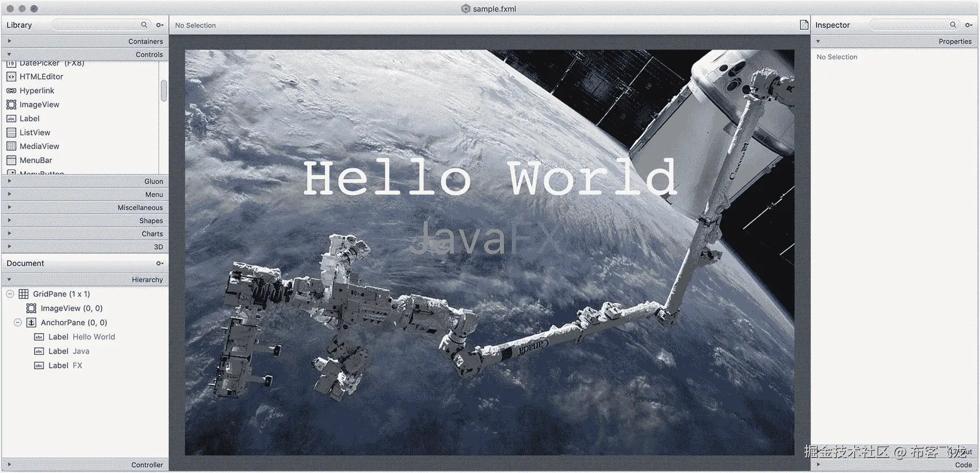This screenshot has width=980, height=473.
Task: Click the AnchorPane hierarchy icon
Action: click(x=31, y=322)
